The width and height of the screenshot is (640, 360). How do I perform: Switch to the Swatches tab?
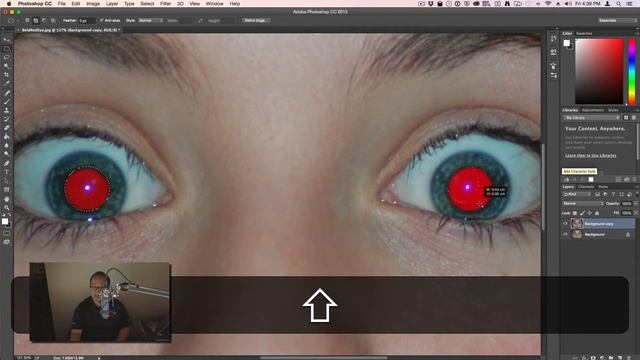click(x=584, y=33)
